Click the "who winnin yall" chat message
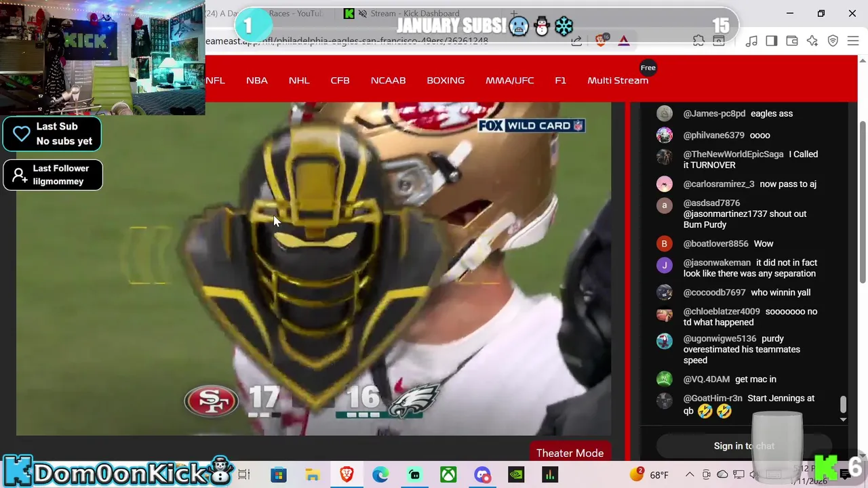Screen dimensions: 868x488 click(x=781, y=292)
